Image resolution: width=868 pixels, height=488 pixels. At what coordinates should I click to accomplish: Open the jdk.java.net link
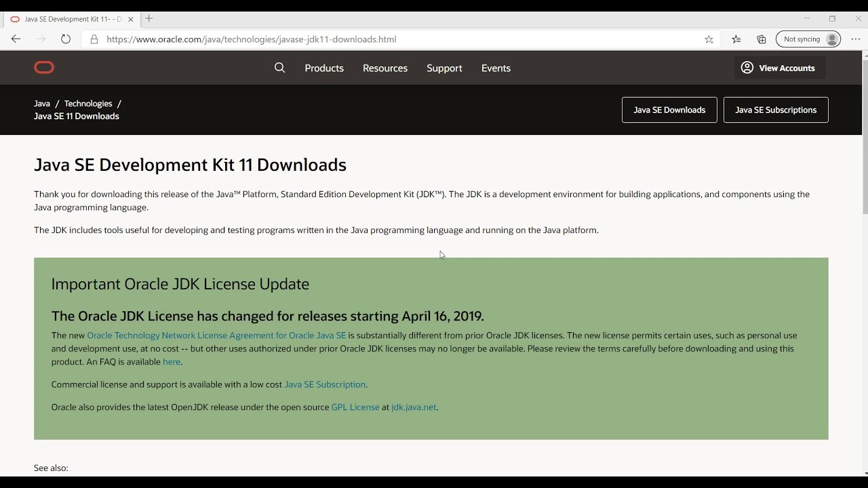pyautogui.click(x=414, y=407)
